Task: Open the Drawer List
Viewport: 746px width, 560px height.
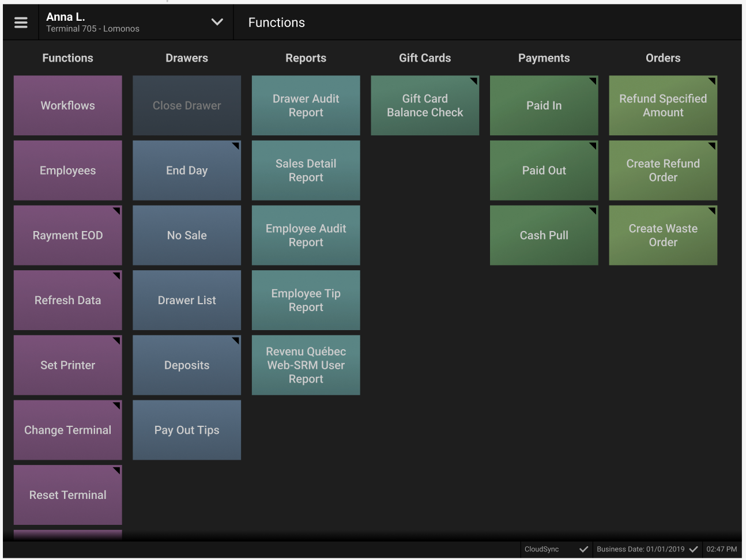Action: tap(187, 300)
